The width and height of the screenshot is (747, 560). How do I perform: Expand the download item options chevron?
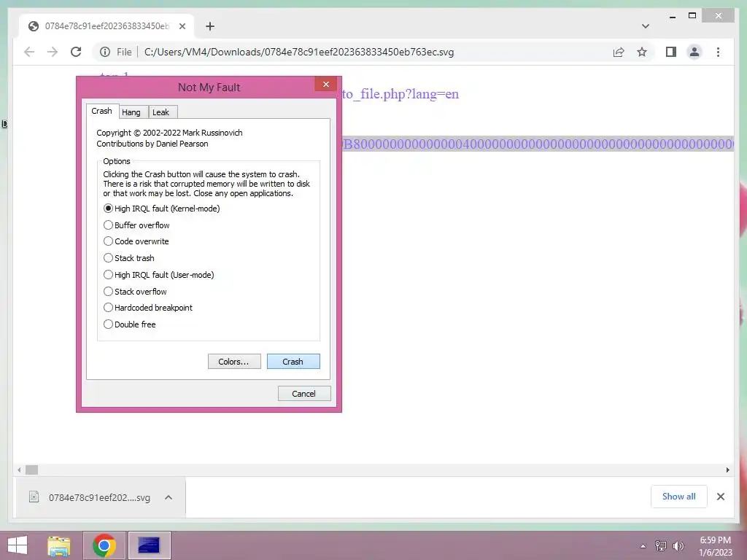pos(169,497)
